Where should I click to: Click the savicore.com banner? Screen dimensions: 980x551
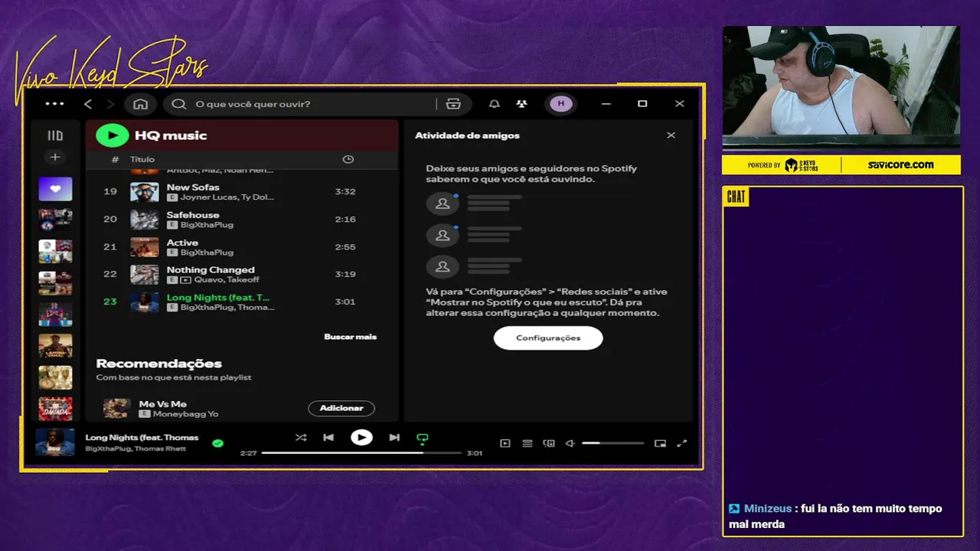pyautogui.click(x=900, y=165)
